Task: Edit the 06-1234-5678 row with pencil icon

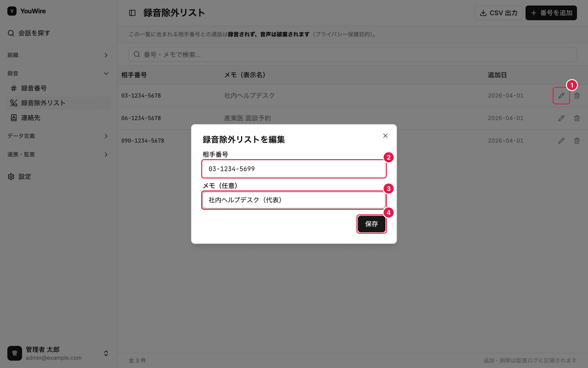Action: click(561, 118)
